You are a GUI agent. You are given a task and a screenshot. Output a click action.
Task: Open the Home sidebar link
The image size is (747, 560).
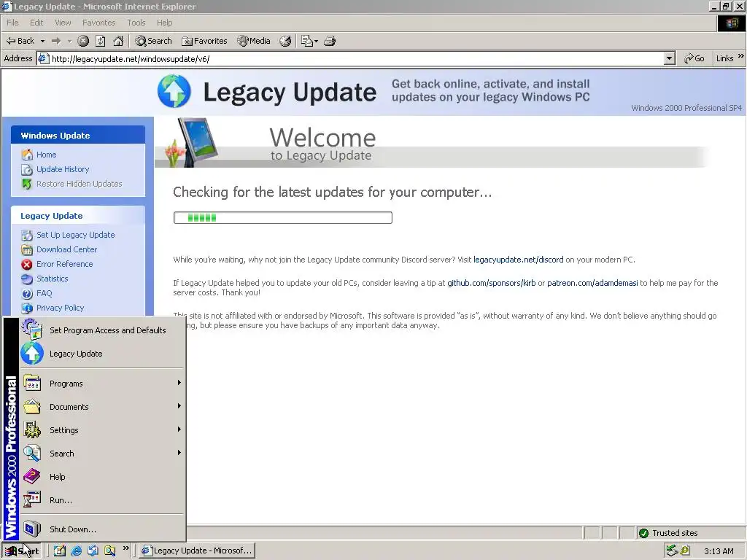tap(46, 155)
